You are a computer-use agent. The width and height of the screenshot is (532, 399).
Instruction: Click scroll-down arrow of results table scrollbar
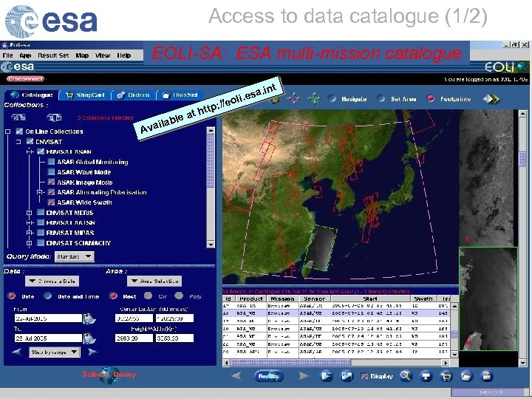[x=454, y=354]
